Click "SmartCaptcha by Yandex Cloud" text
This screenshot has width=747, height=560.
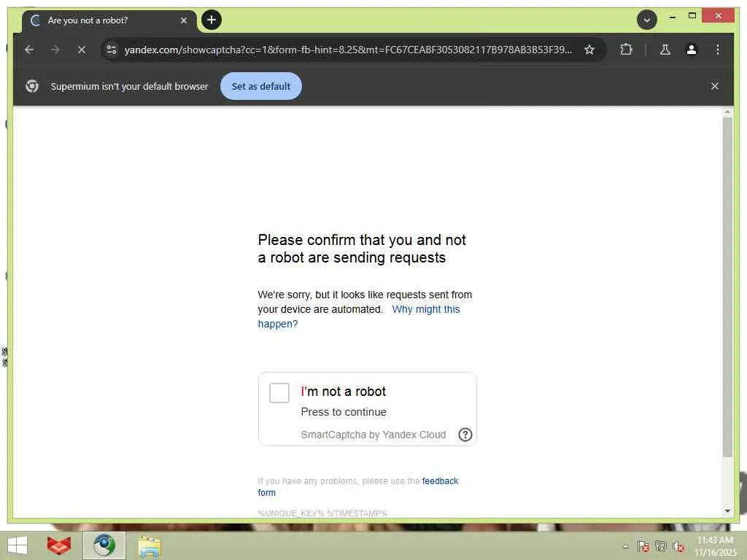point(373,435)
